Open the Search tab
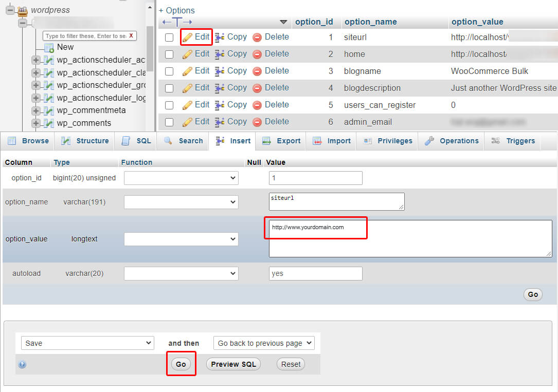This screenshot has width=558, height=392. 183,141
